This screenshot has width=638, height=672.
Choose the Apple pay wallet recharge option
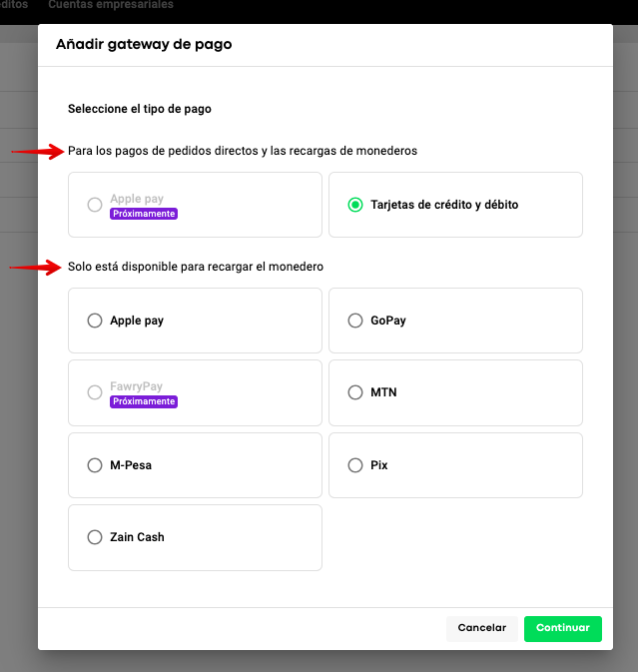(95, 321)
